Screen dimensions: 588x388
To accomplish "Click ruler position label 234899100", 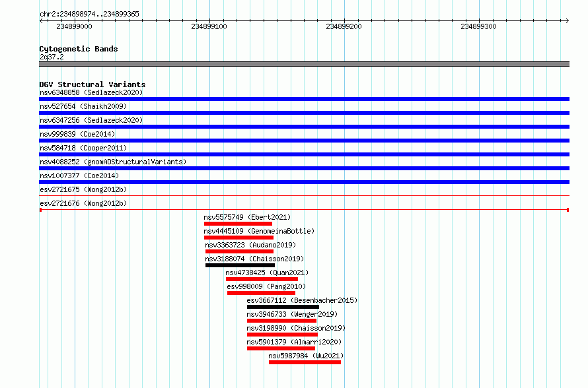I will tap(209, 26).
